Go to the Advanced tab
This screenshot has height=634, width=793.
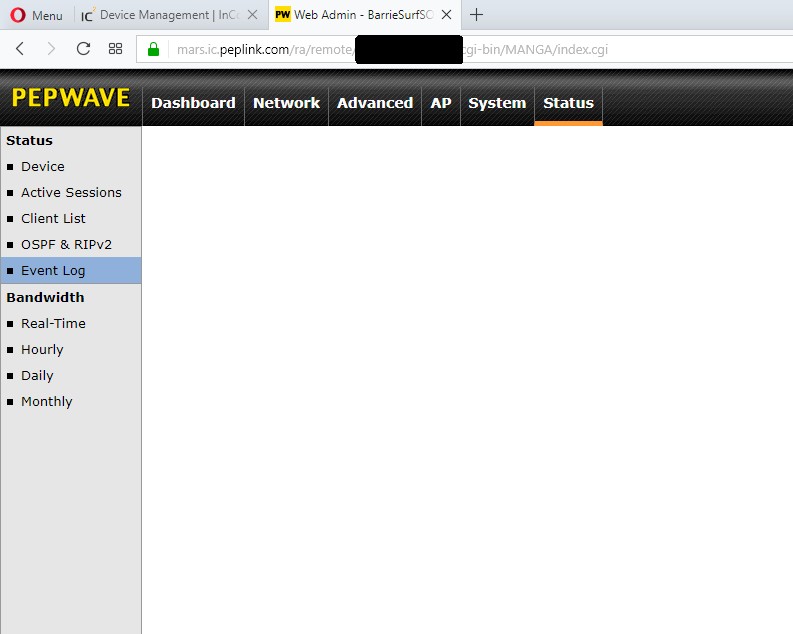(x=375, y=103)
